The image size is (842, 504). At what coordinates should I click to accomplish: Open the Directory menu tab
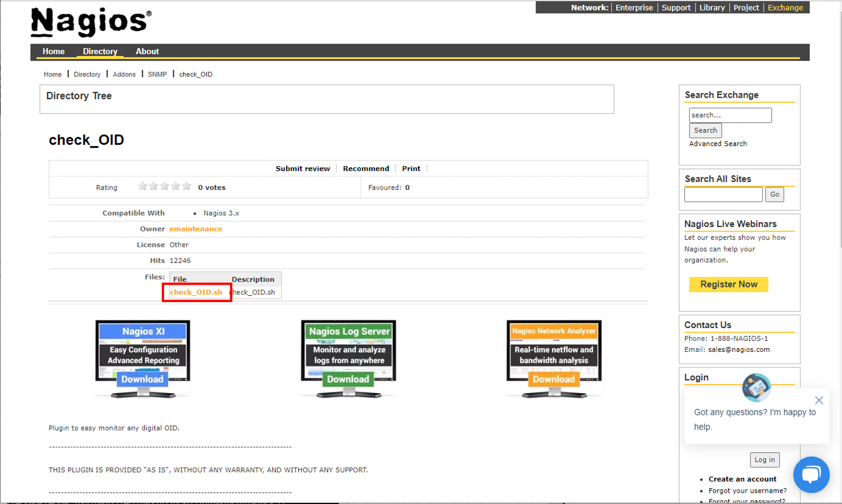click(100, 51)
